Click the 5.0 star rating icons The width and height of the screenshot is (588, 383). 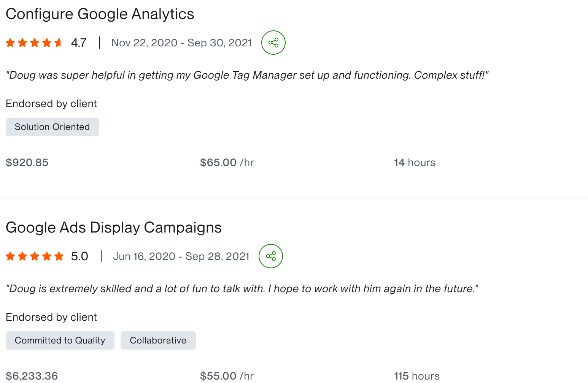35,256
